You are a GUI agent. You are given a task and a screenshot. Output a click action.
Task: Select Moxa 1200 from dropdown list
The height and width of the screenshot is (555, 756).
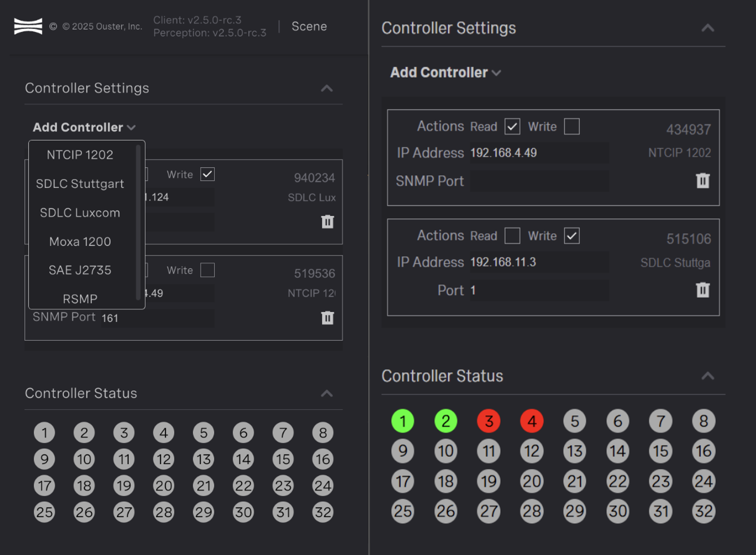(80, 241)
